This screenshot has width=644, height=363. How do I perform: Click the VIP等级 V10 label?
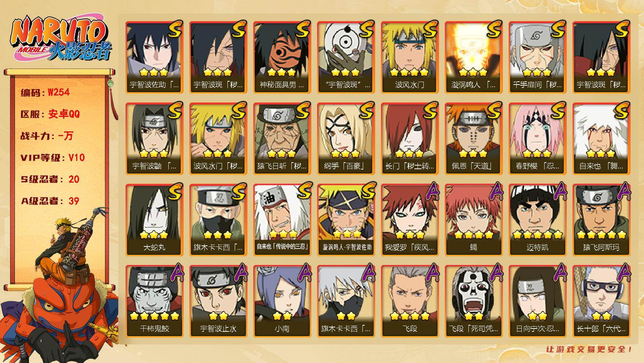point(53,158)
